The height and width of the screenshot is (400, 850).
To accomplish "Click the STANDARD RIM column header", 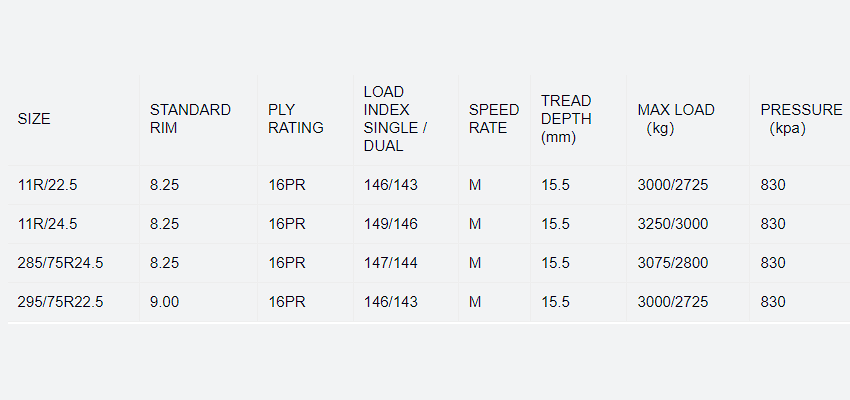I will tap(190, 119).
